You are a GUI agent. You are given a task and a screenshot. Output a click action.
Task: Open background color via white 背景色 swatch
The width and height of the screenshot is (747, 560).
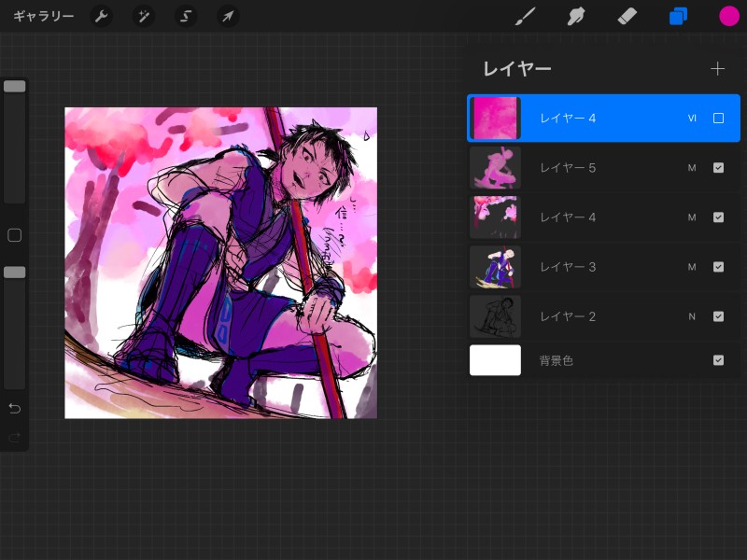495,360
